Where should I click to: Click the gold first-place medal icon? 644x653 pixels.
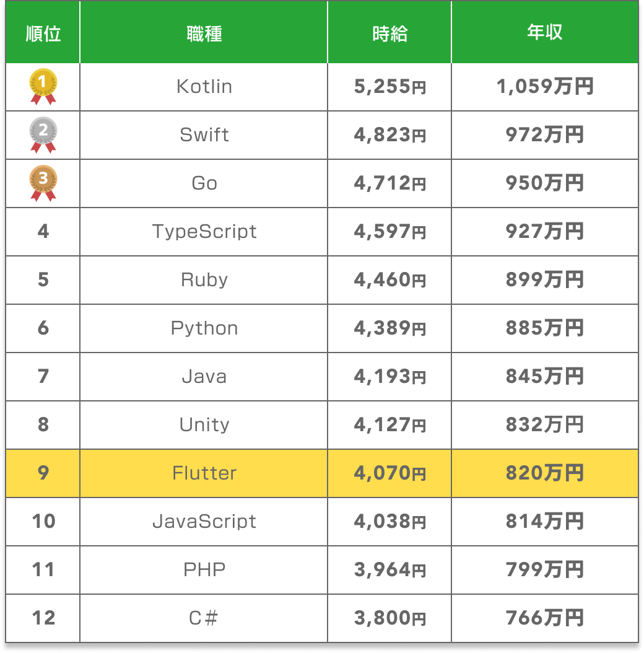coord(43,85)
